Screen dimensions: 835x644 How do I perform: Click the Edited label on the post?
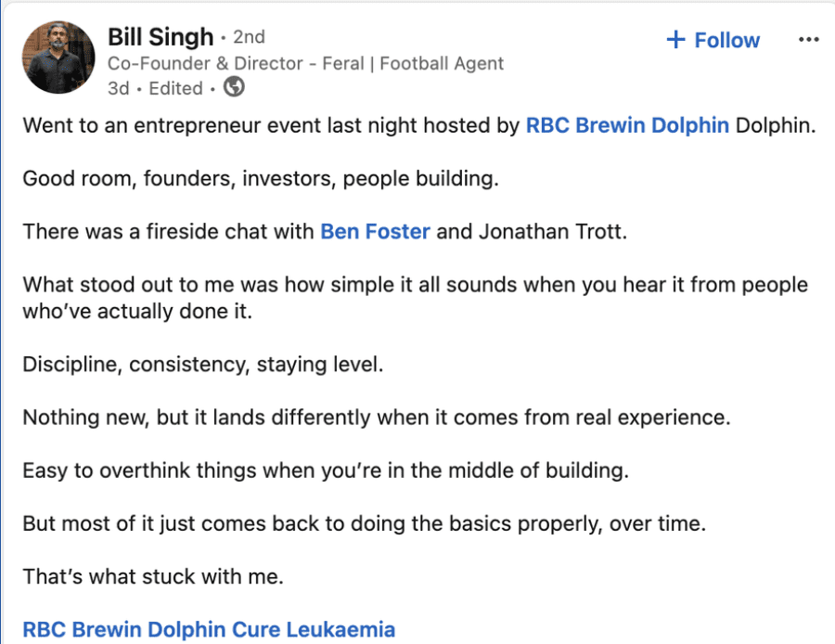(x=175, y=88)
